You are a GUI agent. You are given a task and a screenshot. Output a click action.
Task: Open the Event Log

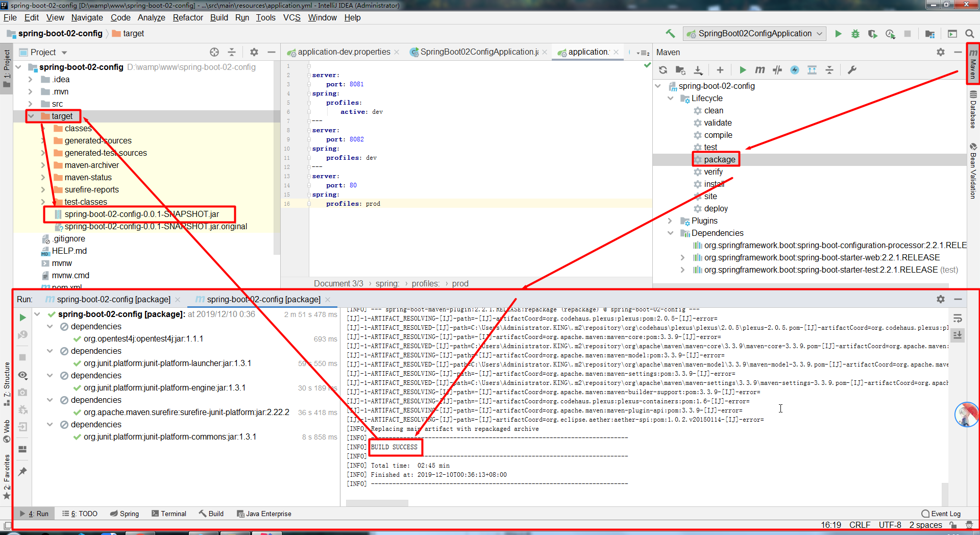tap(941, 514)
